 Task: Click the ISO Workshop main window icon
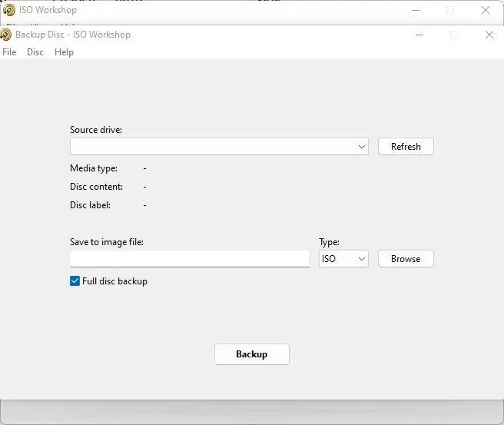9,10
